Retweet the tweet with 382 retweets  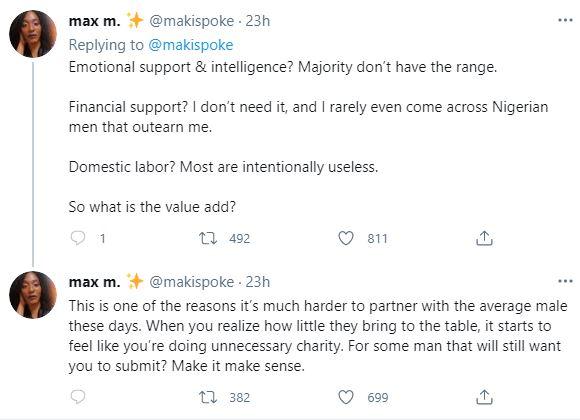coord(208,397)
